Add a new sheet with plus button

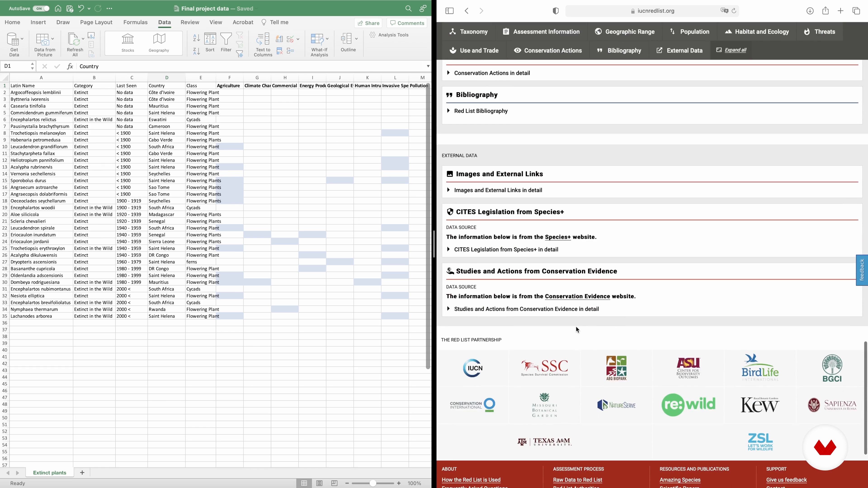(x=82, y=473)
